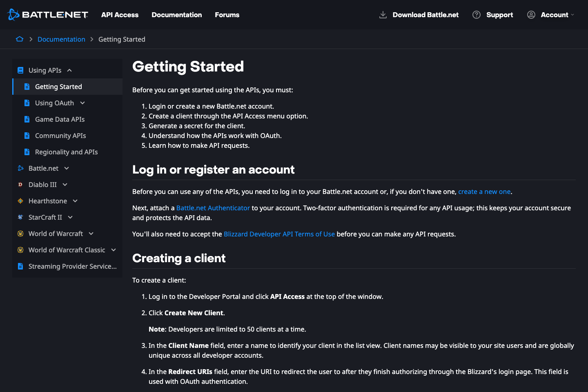Open the Forums menu item

[227, 14]
